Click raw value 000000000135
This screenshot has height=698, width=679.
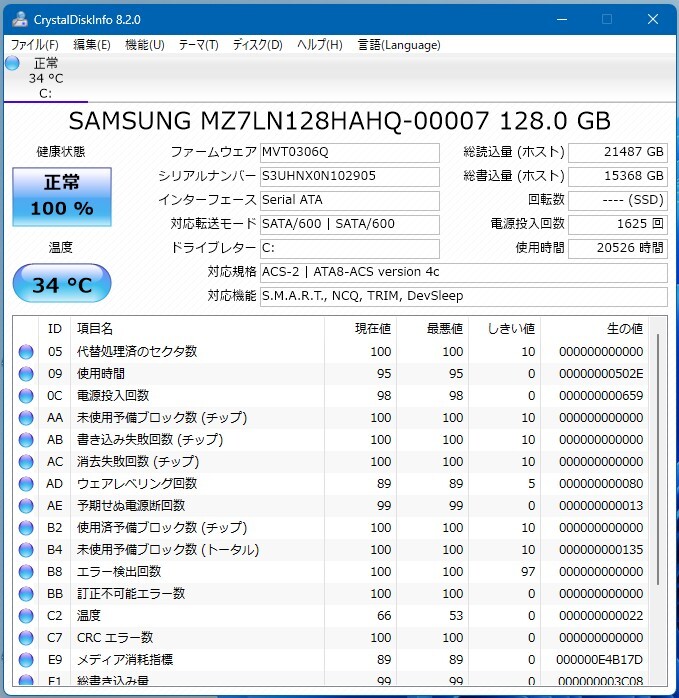(x=601, y=550)
